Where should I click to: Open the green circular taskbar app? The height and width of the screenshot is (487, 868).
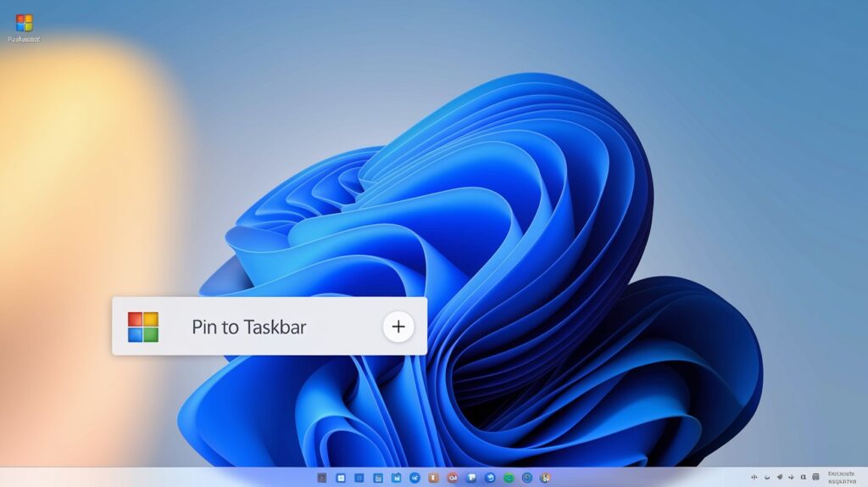[509, 478]
